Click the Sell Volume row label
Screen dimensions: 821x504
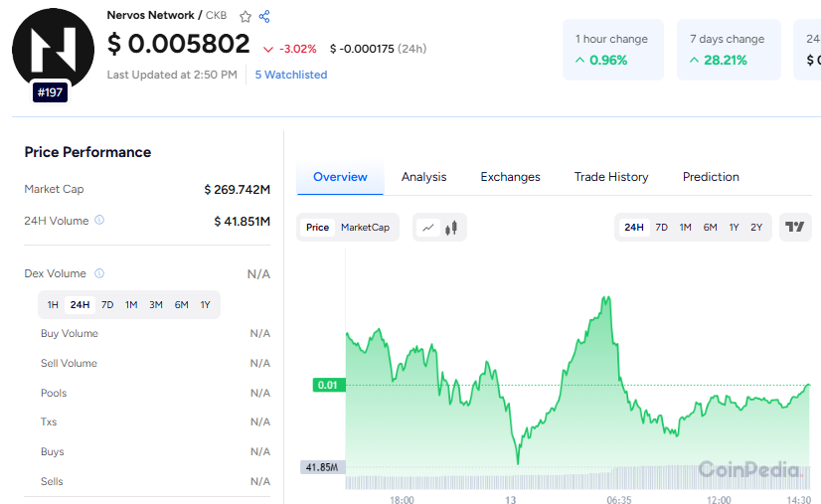point(70,364)
